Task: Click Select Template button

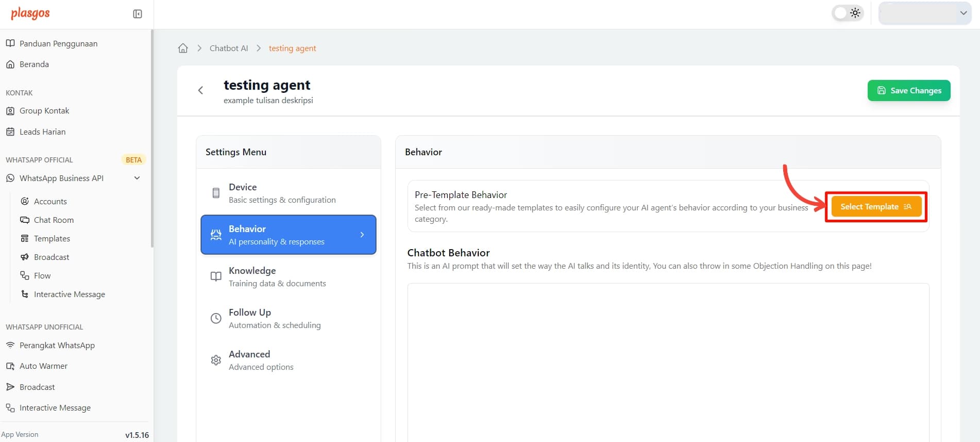Action: click(x=876, y=206)
